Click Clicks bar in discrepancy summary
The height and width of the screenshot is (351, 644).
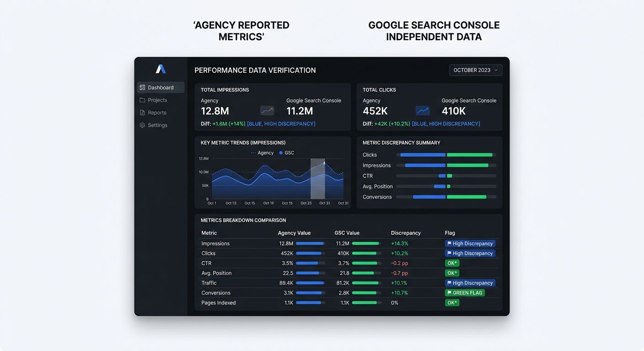pyautogui.click(x=446, y=155)
